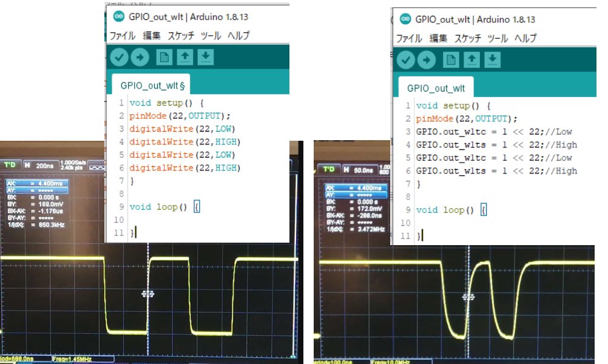Click GPIO.out_wltc line 3 in right editor
Viewport: 608px width, 364px height.
[x=494, y=132]
